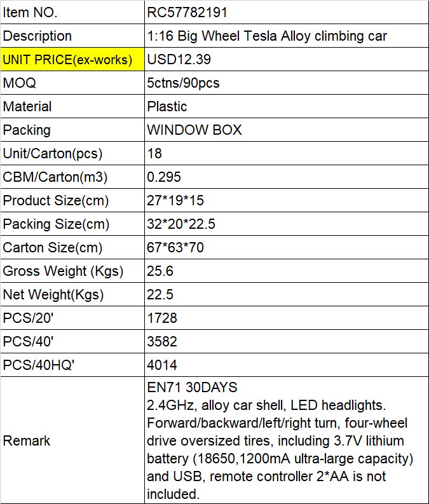Screen dimensions: 429x504
Task: Select the Tesla Alloy climbing car description cell
Action: [287, 36]
